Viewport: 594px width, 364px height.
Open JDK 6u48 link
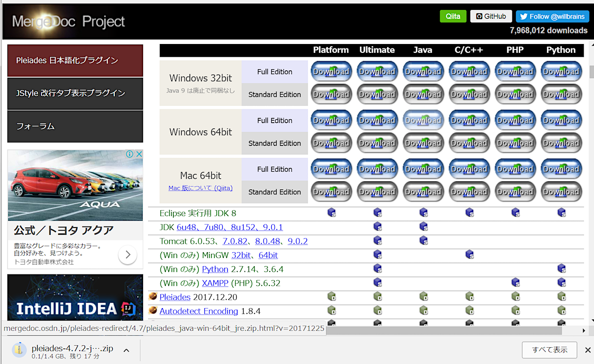coord(187,227)
